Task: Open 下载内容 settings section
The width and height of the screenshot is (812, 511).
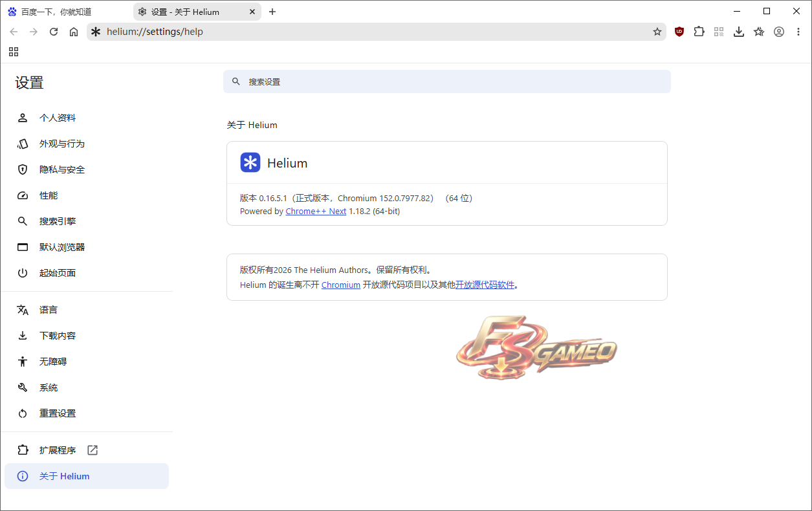Action: (87, 336)
